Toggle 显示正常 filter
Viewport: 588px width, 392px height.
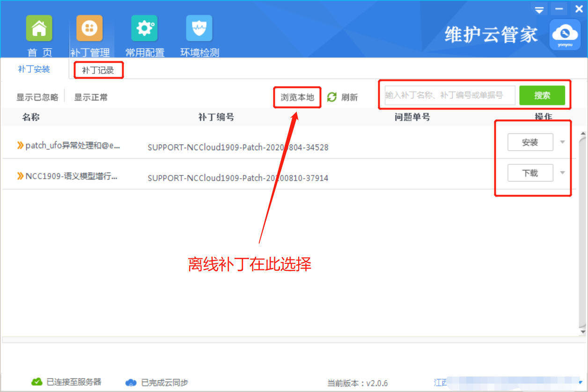coord(91,97)
